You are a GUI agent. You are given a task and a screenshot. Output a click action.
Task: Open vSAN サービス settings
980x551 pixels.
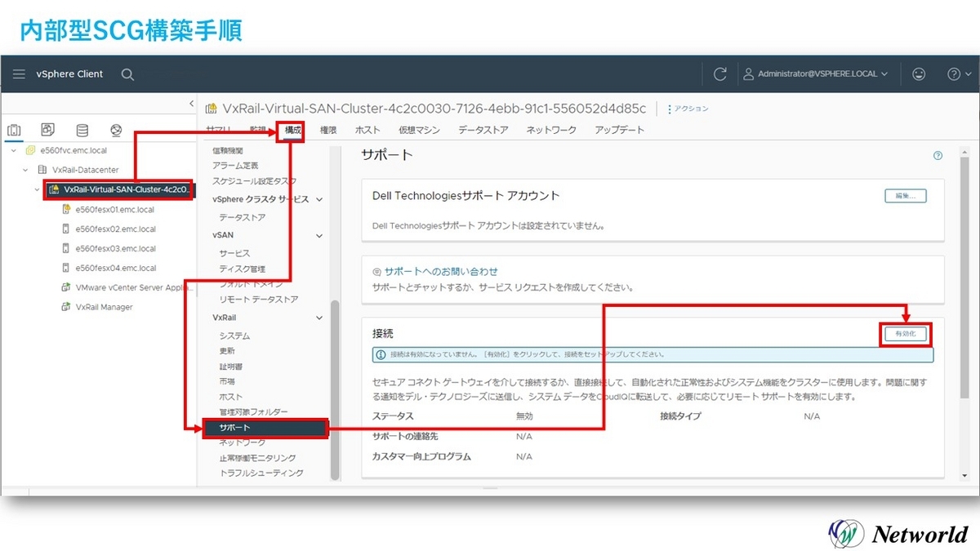234,253
